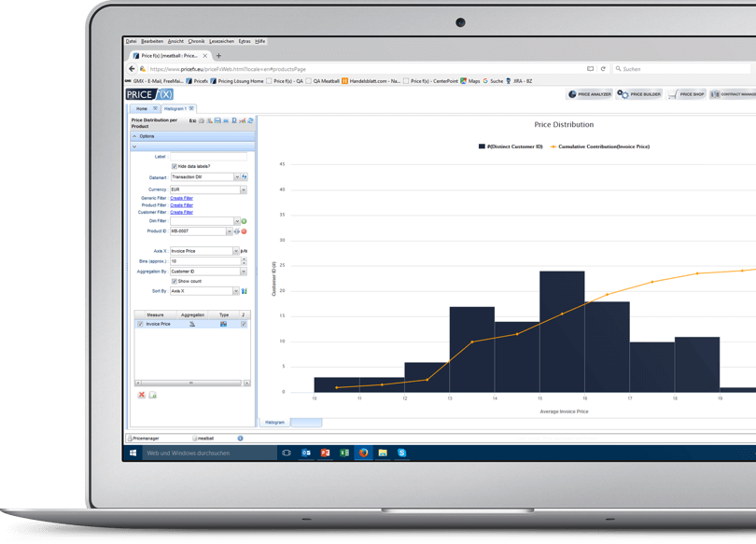Image resolution: width=756 pixels, height=544 pixels.
Task: Collapse the Options section header
Action: click(140, 135)
